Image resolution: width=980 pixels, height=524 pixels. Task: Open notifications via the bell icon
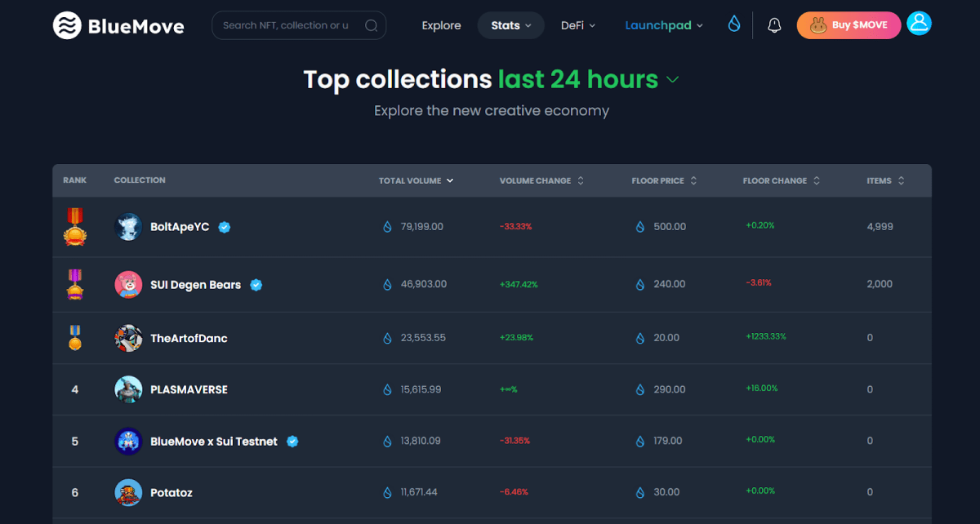pyautogui.click(x=773, y=24)
